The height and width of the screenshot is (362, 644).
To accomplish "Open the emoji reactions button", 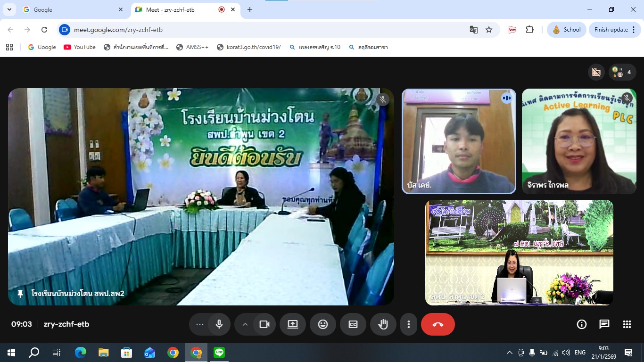I will tap(322, 324).
